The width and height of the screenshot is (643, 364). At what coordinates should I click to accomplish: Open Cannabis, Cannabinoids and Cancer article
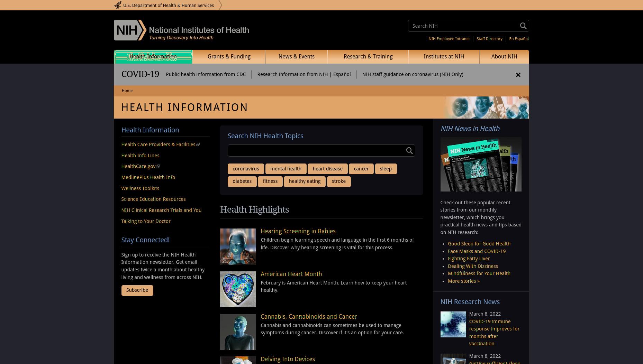pyautogui.click(x=309, y=317)
